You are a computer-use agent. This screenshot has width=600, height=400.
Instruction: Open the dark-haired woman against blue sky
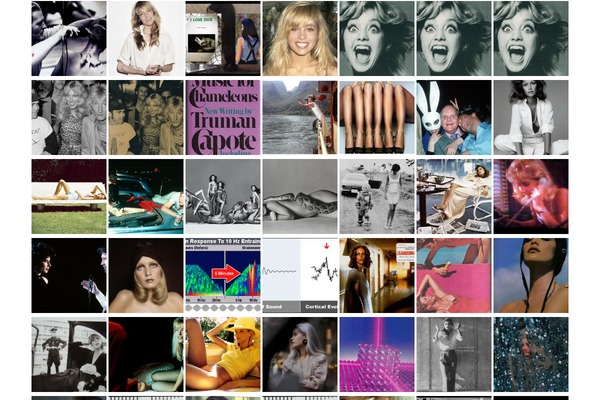tap(531, 276)
